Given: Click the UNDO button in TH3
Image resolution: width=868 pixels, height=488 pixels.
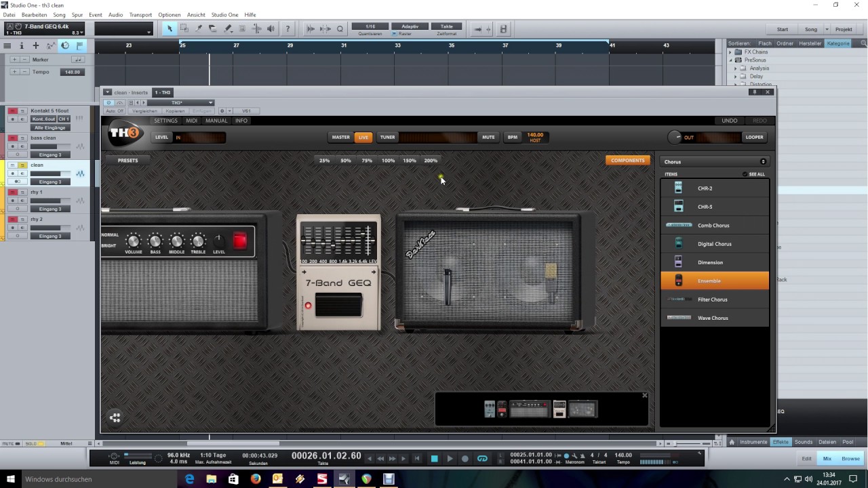Looking at the screenshot, I should click(x=730, y=121).
